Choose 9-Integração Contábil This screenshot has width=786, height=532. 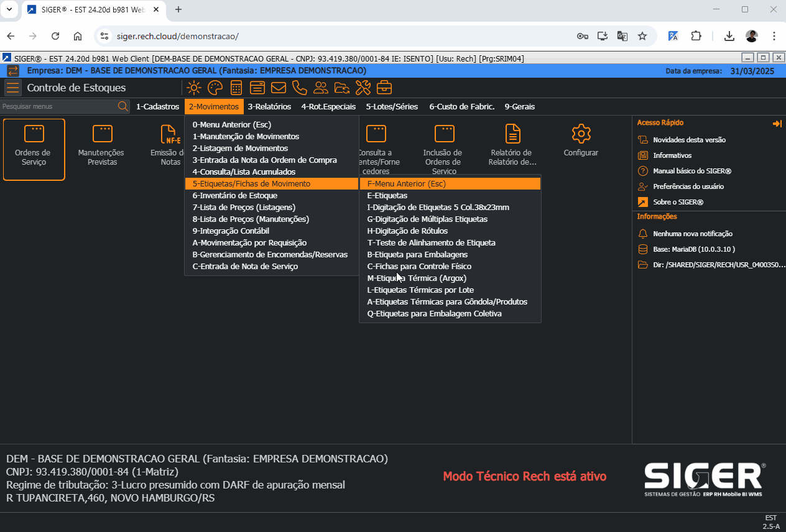[x=272, y=231]
